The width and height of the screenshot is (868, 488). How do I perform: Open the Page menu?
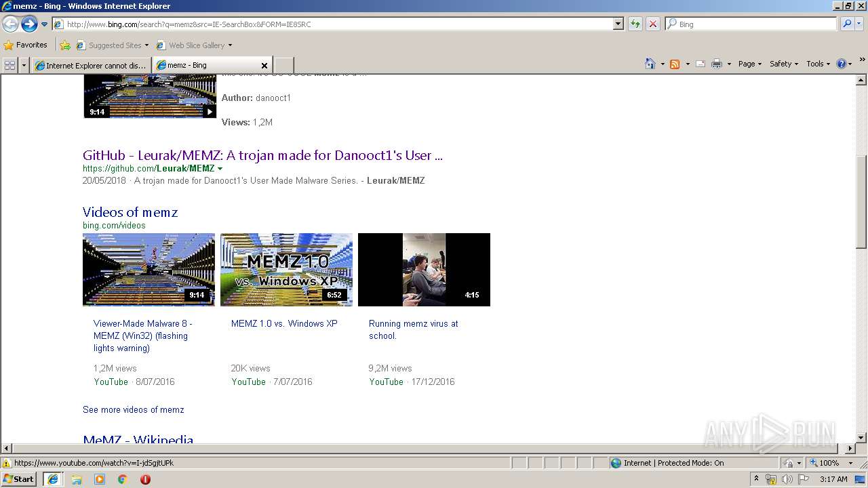[750, 64]
